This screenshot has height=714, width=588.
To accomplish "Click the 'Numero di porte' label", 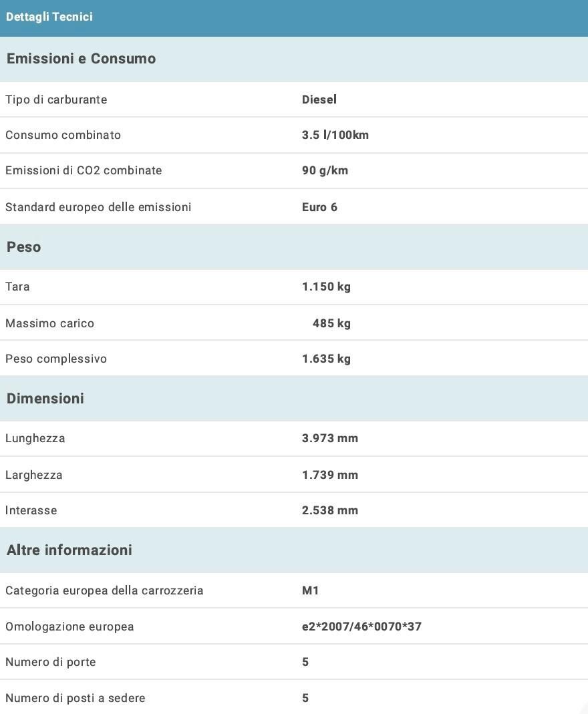I will click(51, 662).
